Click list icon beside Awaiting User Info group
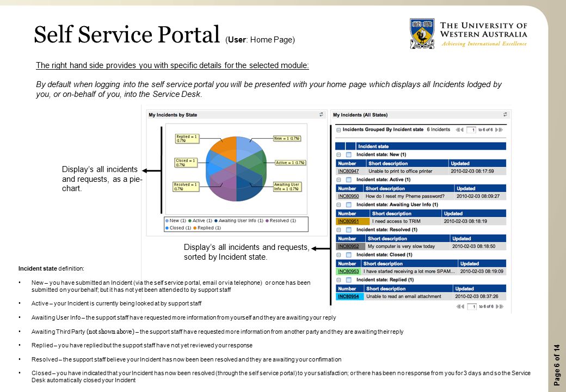This screenshot has height=392, width=566. coord(349,205)
